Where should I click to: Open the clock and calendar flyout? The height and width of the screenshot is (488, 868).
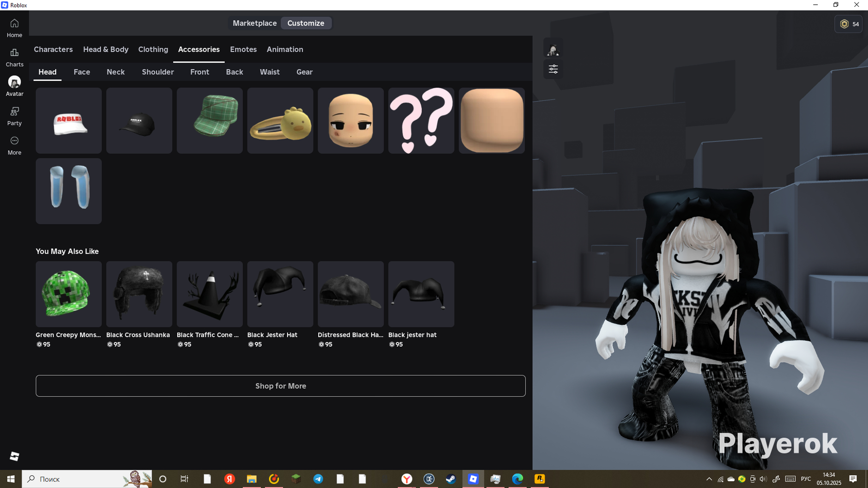pyautogui.click(x=829, y=479)
